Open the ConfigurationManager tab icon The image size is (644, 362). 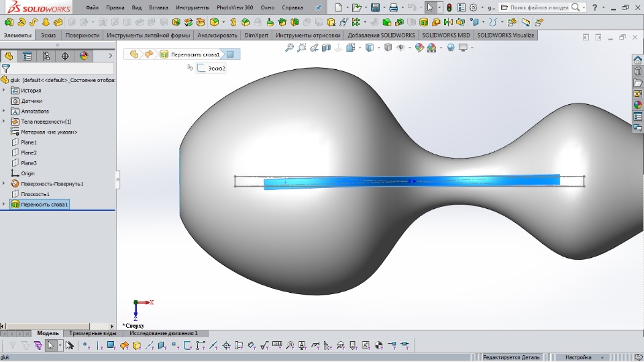pyautogui.click(x=46, y=56)
